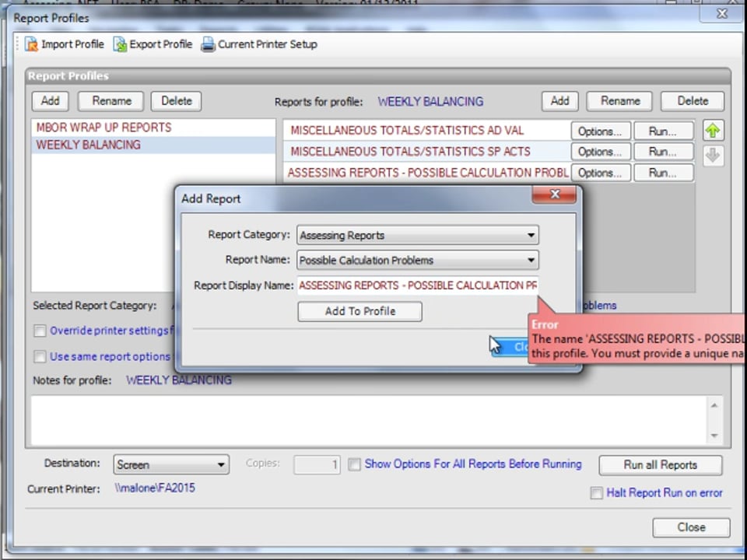Toggle Use same report options checkbox
This screenshot has width=747, height=560.
(x=40, y=356)
